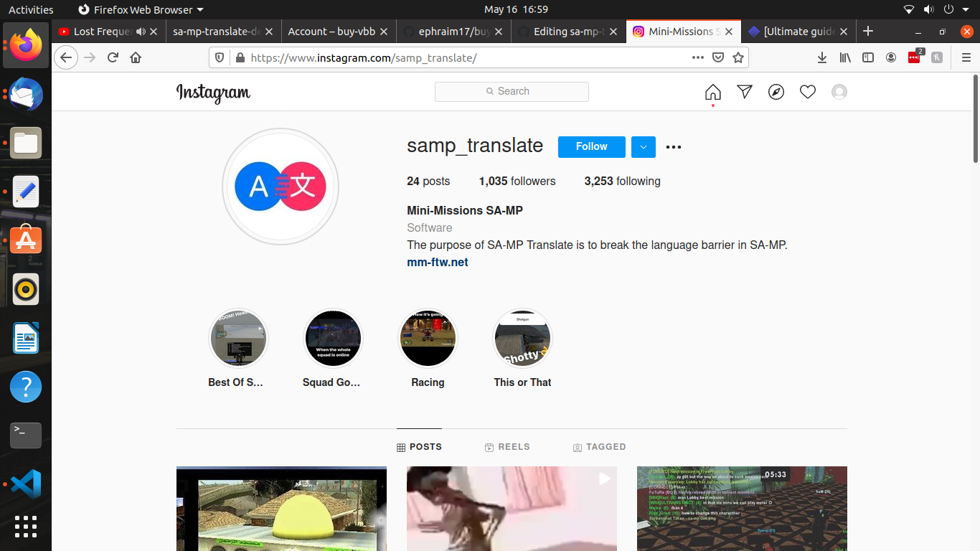Select the POSTS tab

tap(419, 447)
